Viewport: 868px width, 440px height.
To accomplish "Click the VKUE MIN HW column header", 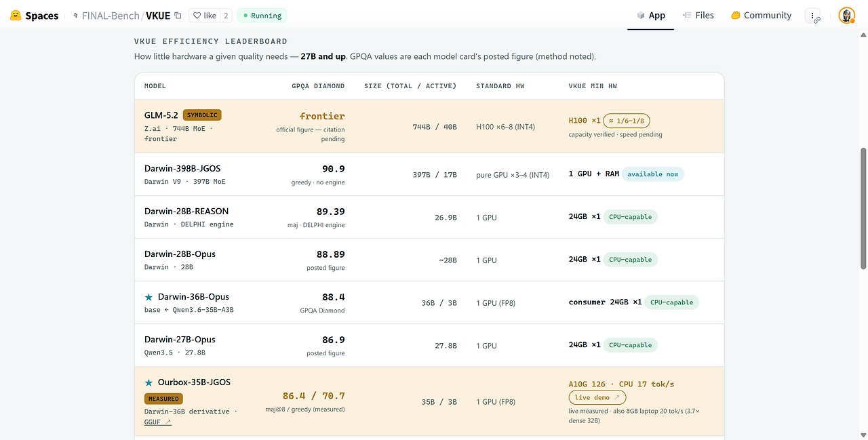I will pyautogui.click(x=593, y=86).
